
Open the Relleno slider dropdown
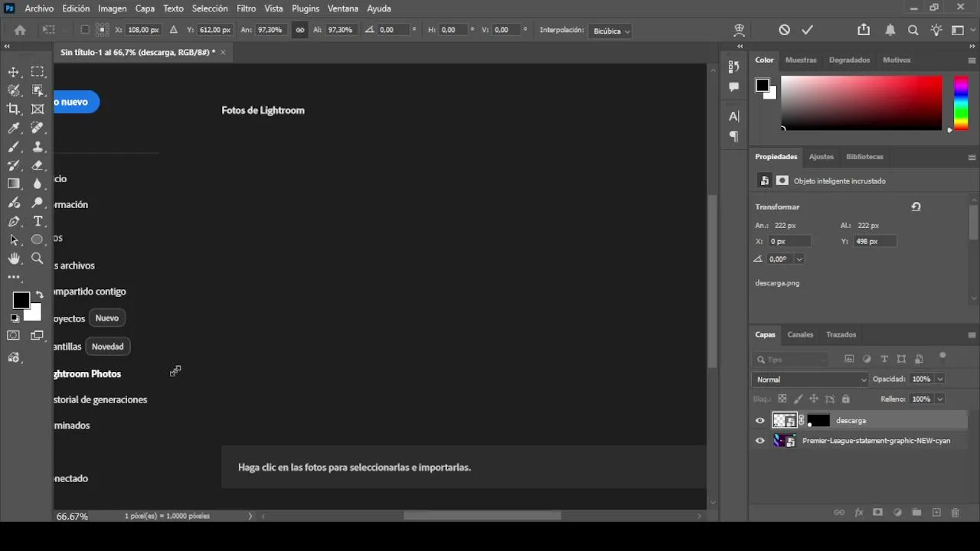pyautogui.click(x=940, y=399)
